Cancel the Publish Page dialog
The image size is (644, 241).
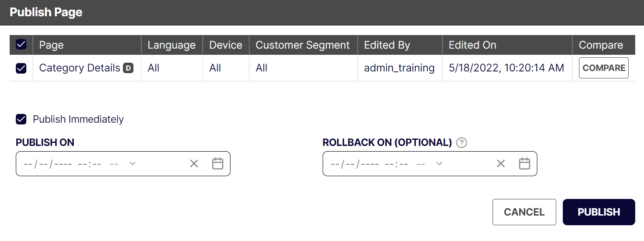524,212
